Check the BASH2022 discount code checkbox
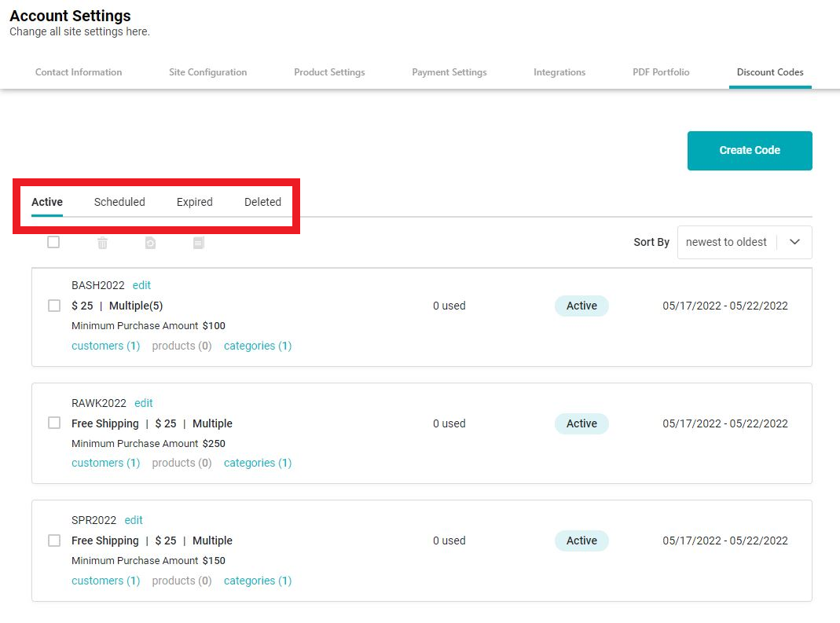Image resolution: width=840 pixels, height=623 pixels. click(54, 306)
